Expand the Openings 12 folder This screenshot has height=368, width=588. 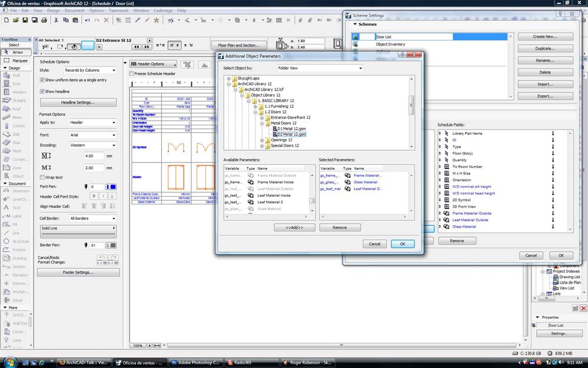click(262, 140)
